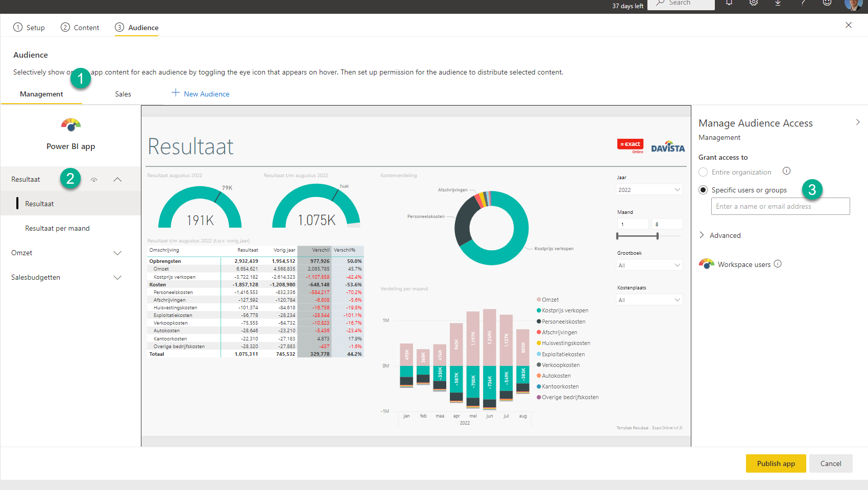Click the Publish app button
The height and width of the screenshot is (490, 868).
click(x=776, y=463)
